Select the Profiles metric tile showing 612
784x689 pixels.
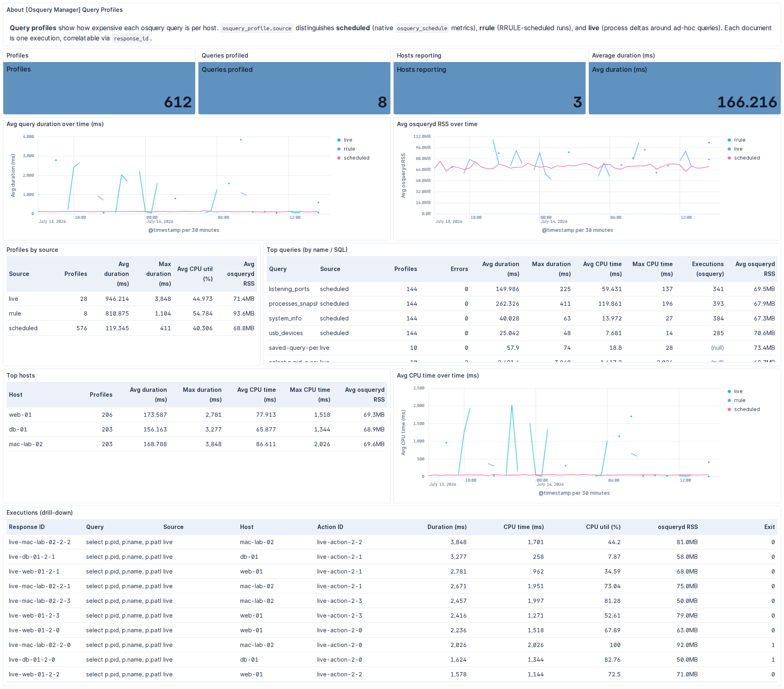[x=99, y=88]
